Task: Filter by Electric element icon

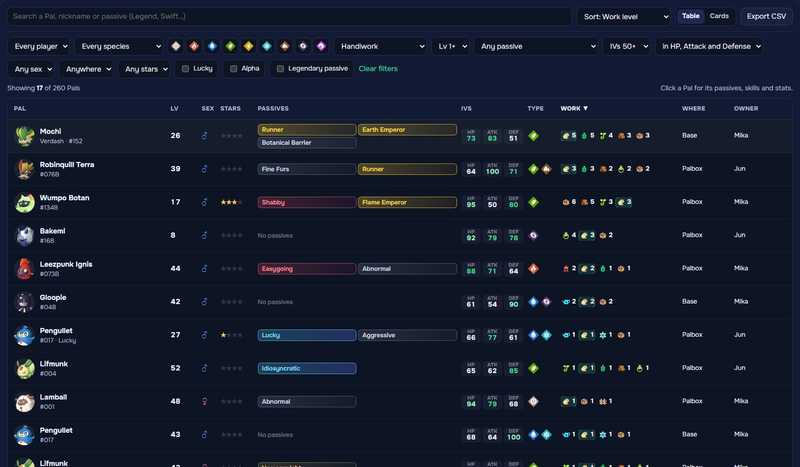Action: tap(248, 46)
